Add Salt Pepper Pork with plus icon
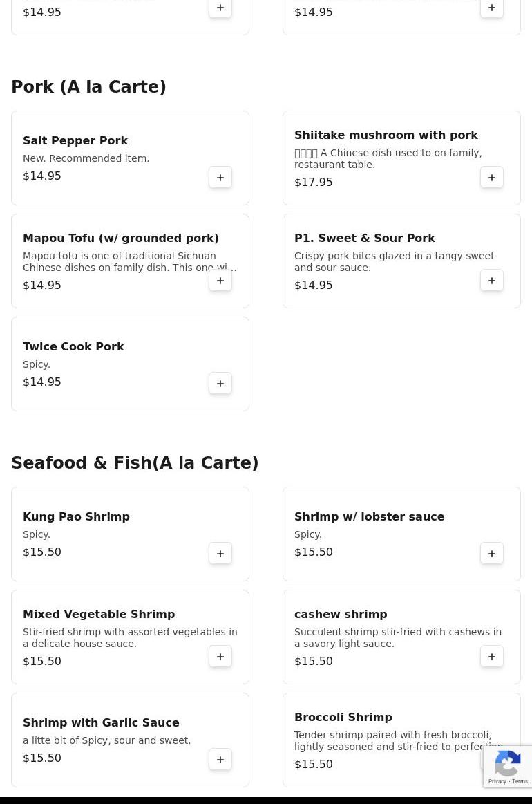Image resolution: width=532 pixels, height=804 pixels. [220, 178]
